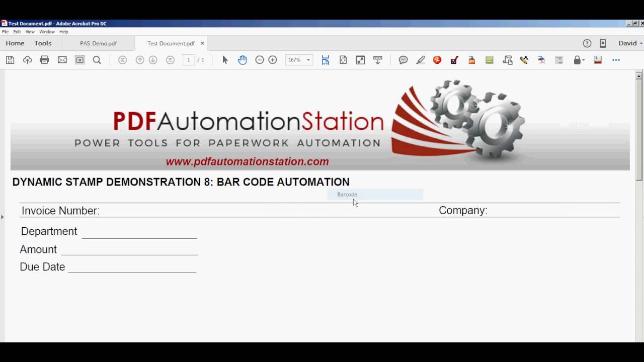Click the snapshot camera icon
This screenshot has height=362, width=644.
[80, 60]
